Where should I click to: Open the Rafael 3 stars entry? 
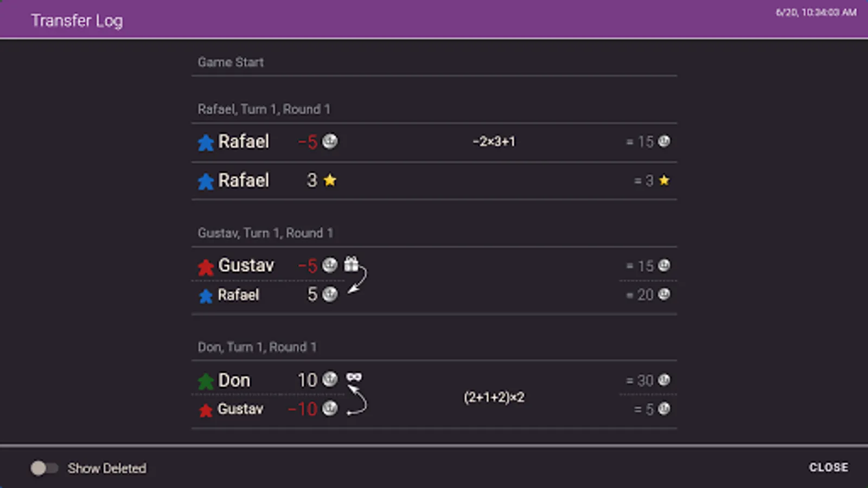pos(434,181)
